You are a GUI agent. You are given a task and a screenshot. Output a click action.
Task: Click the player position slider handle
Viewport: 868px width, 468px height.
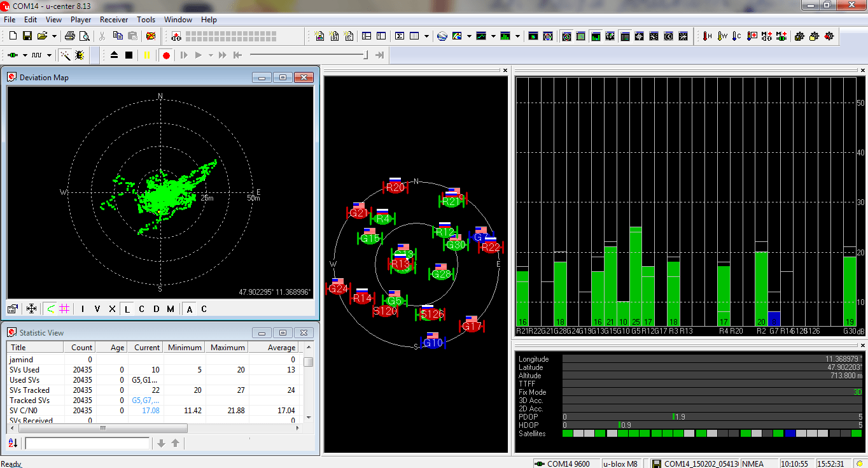point(365,55)
